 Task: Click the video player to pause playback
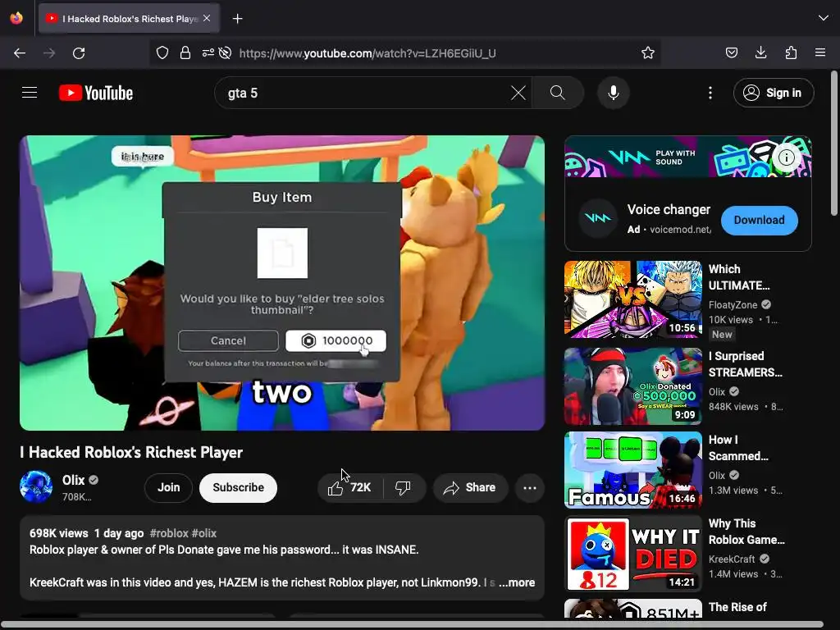(282, 282)
